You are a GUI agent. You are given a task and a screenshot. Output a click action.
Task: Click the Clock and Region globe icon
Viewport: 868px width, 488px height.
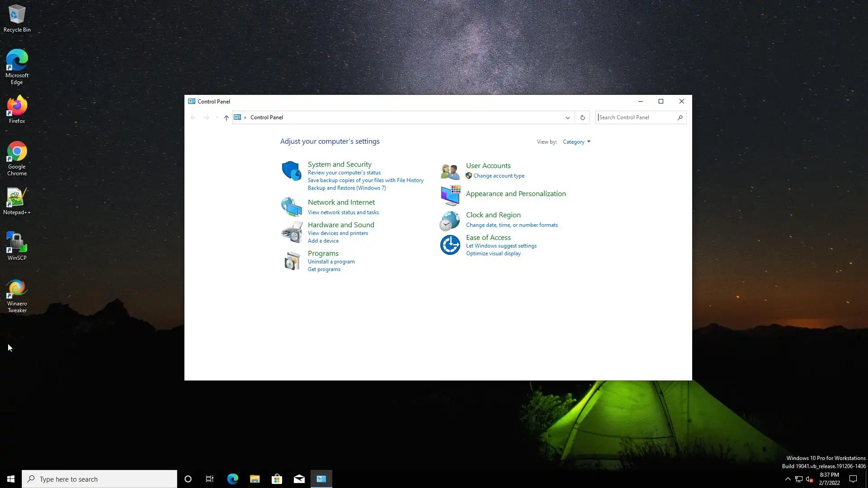[450, 221]
